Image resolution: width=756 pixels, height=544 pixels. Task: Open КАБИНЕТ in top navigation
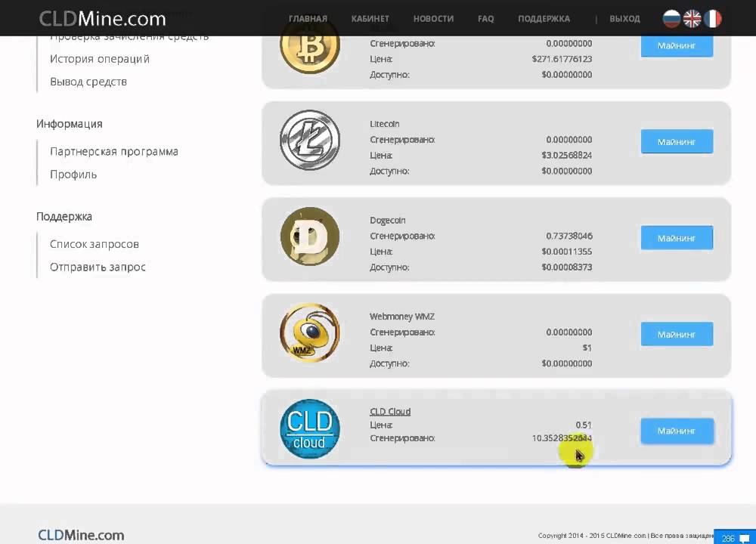point(370,19)
